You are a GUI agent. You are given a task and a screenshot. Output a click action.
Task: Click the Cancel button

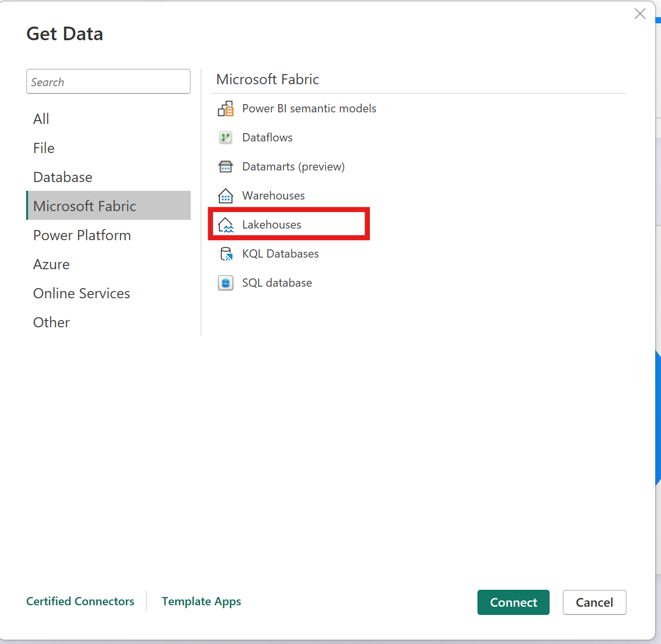pyautogui.click(x=595, y=602)
